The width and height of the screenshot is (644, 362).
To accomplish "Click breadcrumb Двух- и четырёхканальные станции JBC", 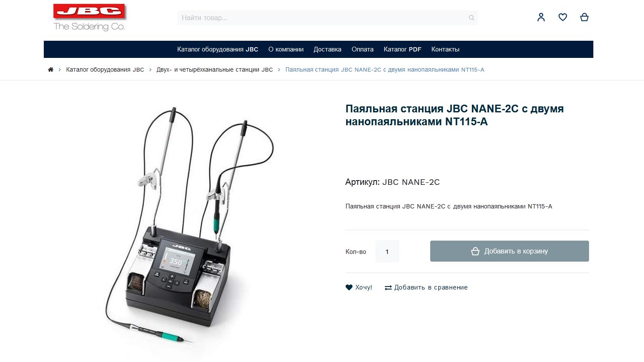I will pos(215,69).
